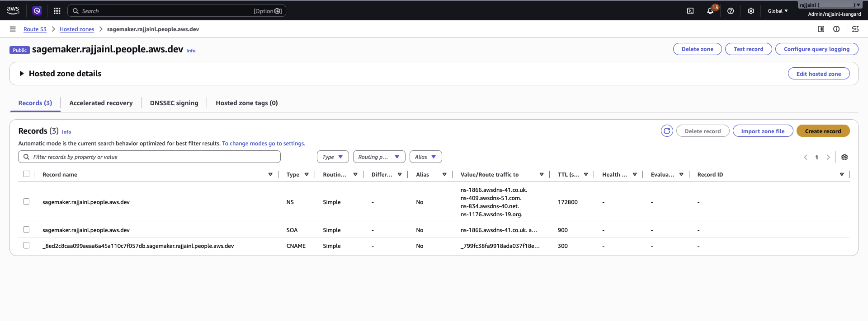Viewport: 868px width, 321px height.
Task: Expand Hosted zone details section
Action: (x=22, y=74)
